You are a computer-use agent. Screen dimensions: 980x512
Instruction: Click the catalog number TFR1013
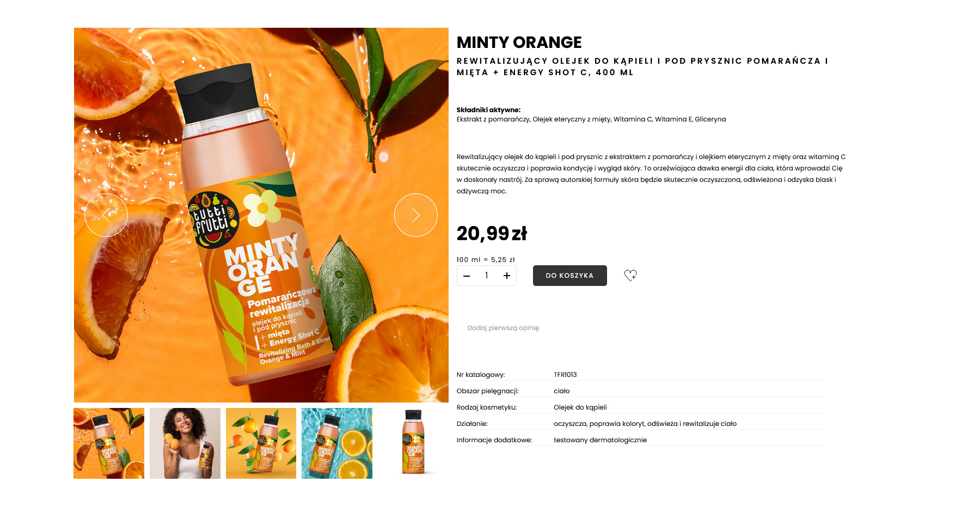click(565, 375)
